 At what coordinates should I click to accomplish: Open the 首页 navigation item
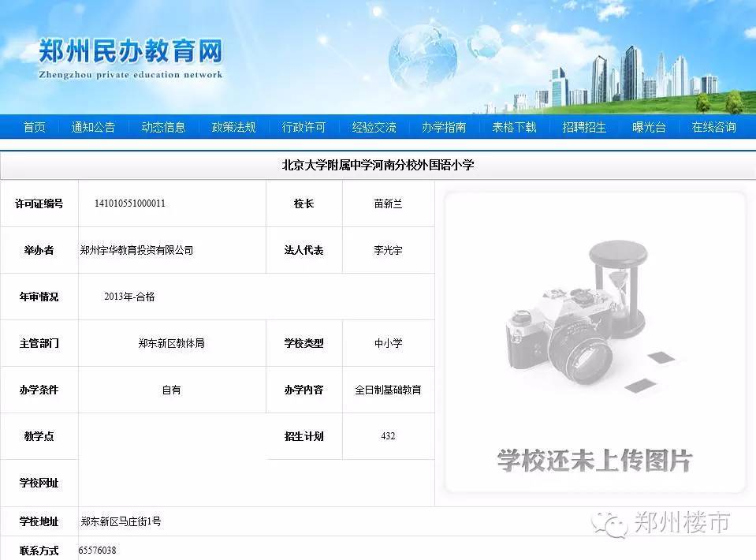(34, 127)
